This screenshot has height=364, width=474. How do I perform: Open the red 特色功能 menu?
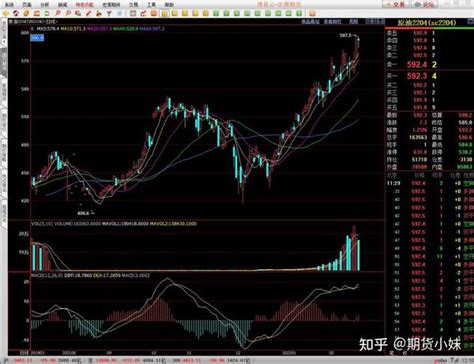pyautogui.click(x=84, y=5)
